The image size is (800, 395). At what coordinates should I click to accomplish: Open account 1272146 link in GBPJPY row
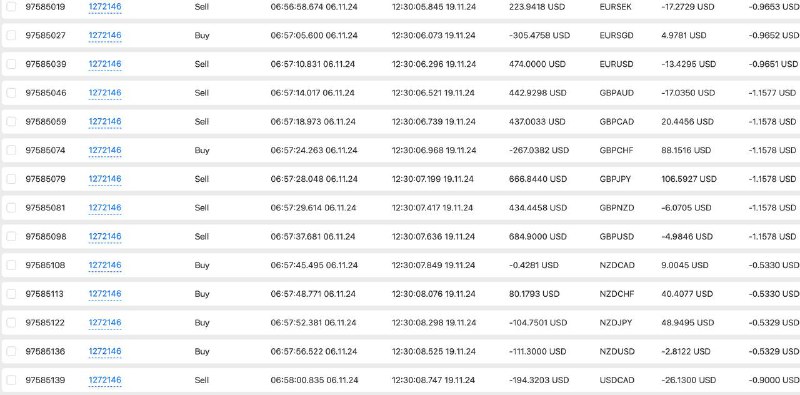105,179
